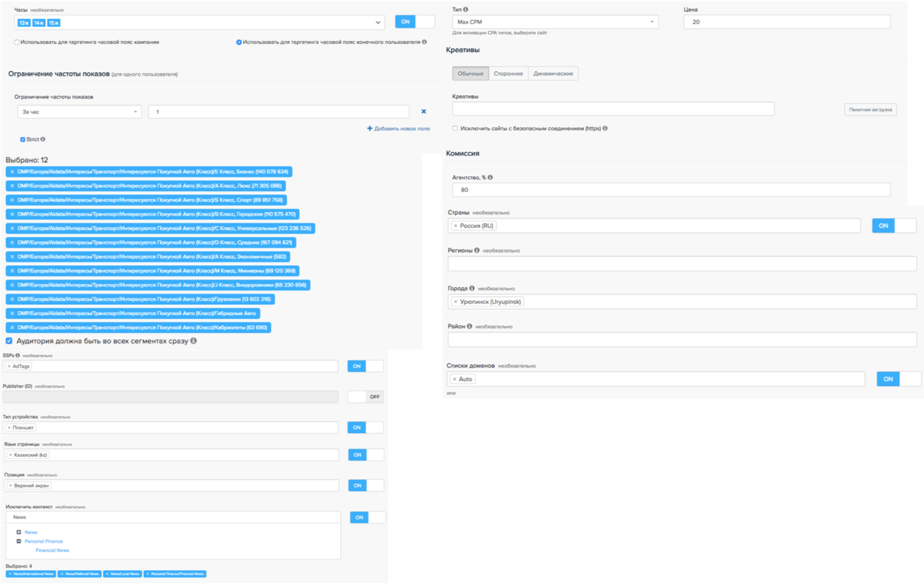Check exclude https sites checkbox
Screen dimensions: 924x583
click(455, 128)
